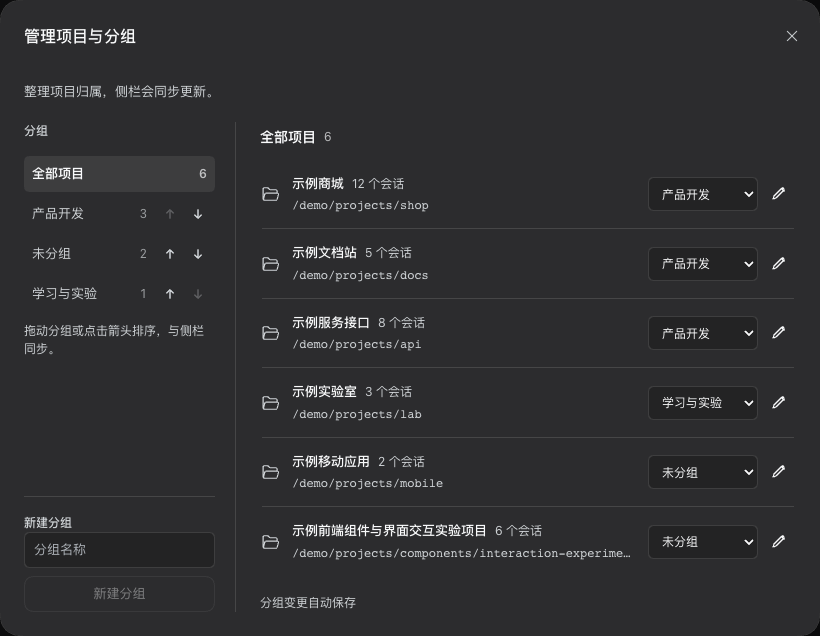This screenshot has height=636, width=820.
Task: Click folder icon of 示例文档站
Action: click(270, 264)
